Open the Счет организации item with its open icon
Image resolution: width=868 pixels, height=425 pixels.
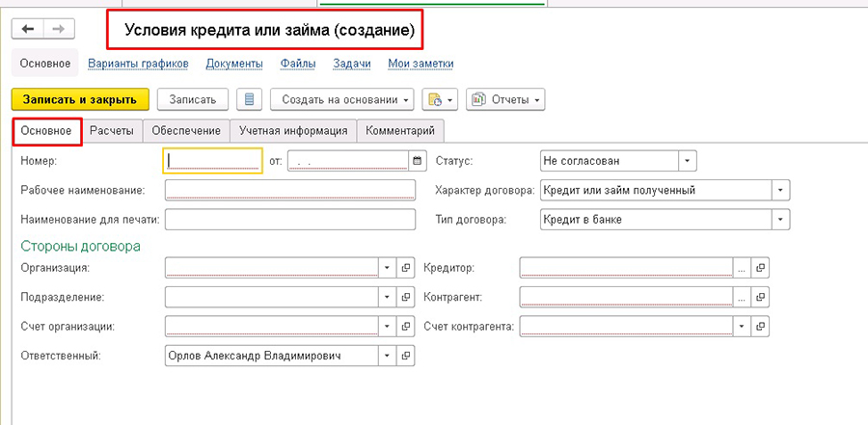[406, 327]
